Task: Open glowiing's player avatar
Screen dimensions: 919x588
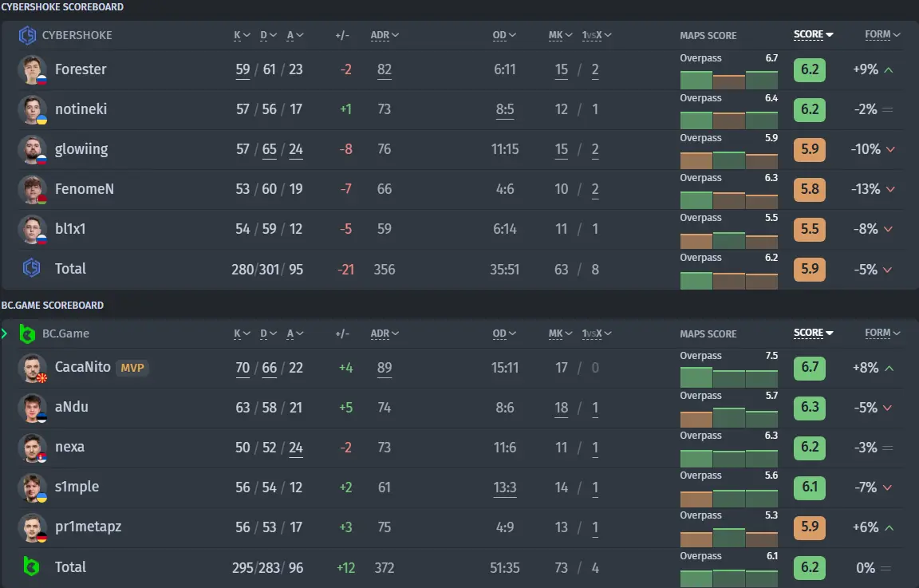Action: 32,149
